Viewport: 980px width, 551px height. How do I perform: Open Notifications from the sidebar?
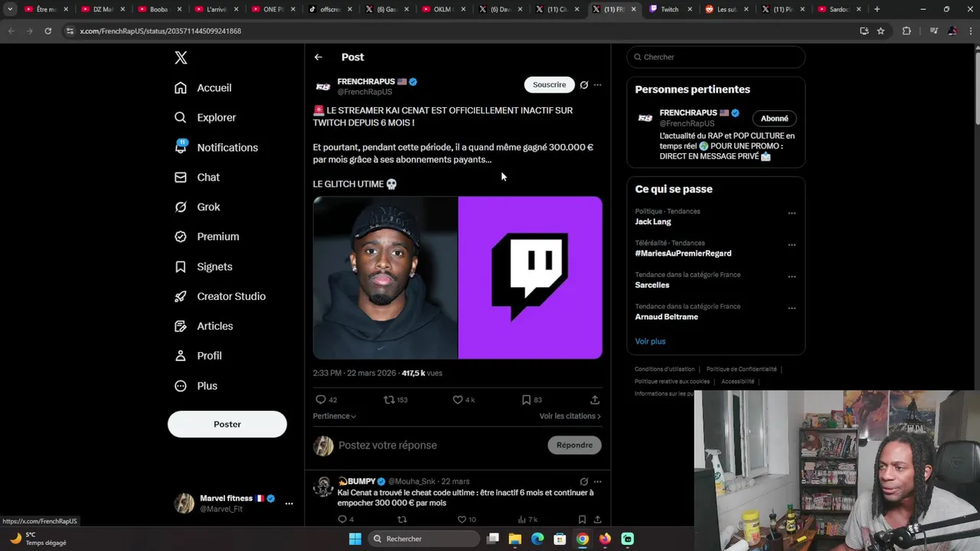click(216, 148)
